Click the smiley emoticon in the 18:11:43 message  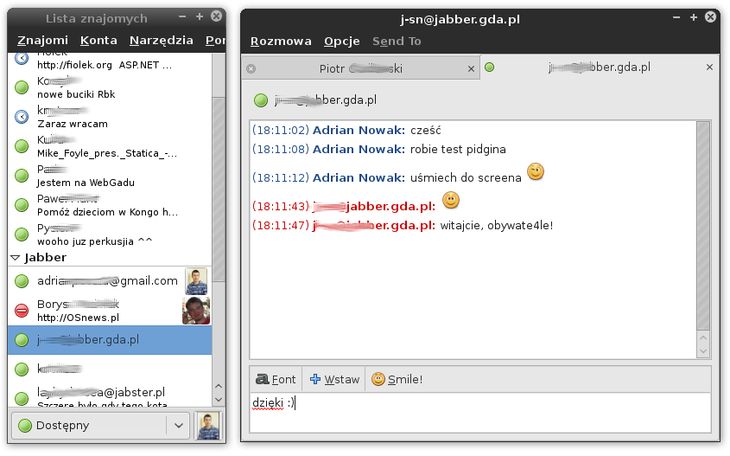[451, 200]
